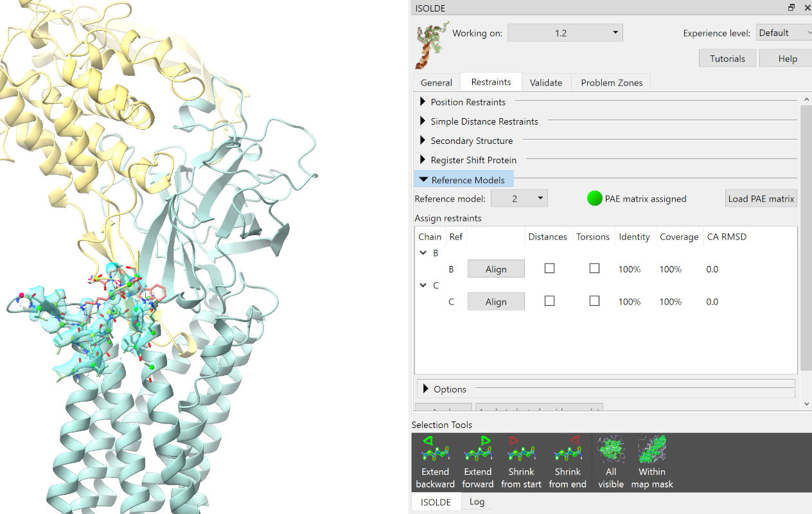Undock the ISOLDE panel

pyautogui.click(x=791, y=8)
